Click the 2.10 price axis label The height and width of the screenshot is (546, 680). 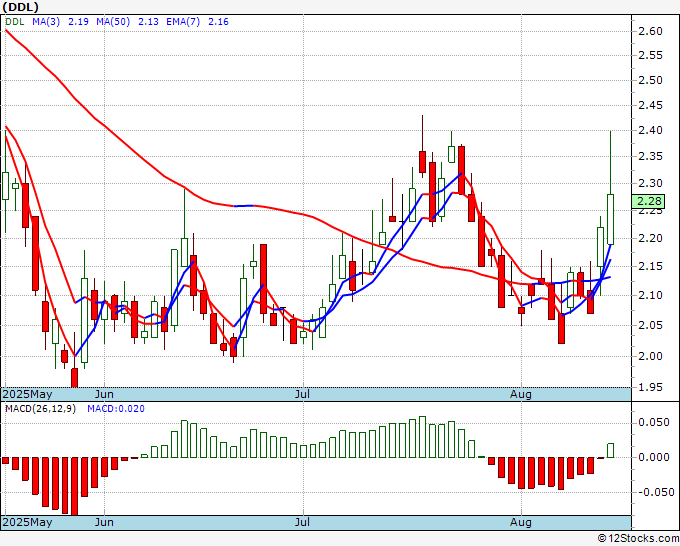click(650, 295)
